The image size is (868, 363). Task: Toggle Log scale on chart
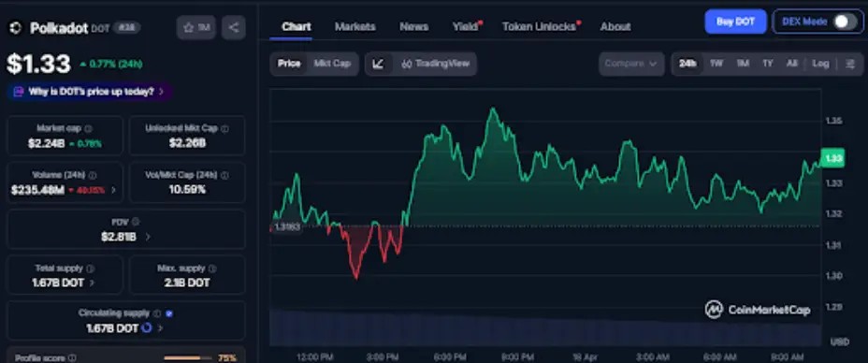pos(820,64)
